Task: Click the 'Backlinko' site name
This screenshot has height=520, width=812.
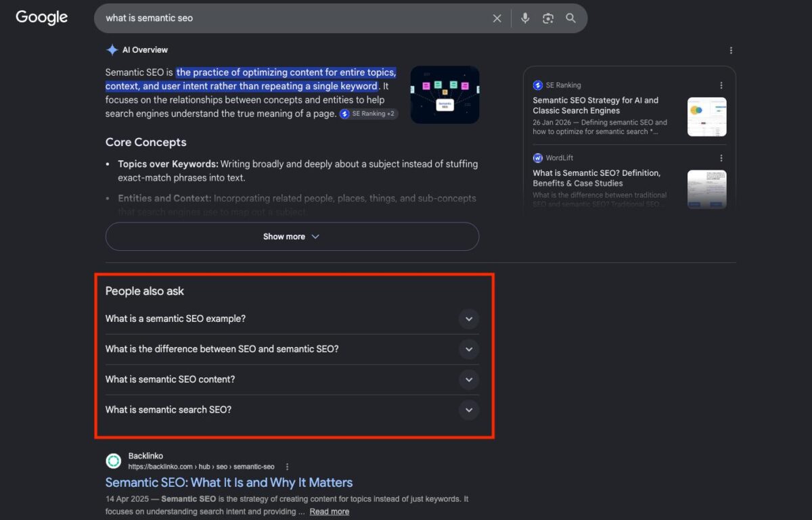Action: tap(145, 456)
